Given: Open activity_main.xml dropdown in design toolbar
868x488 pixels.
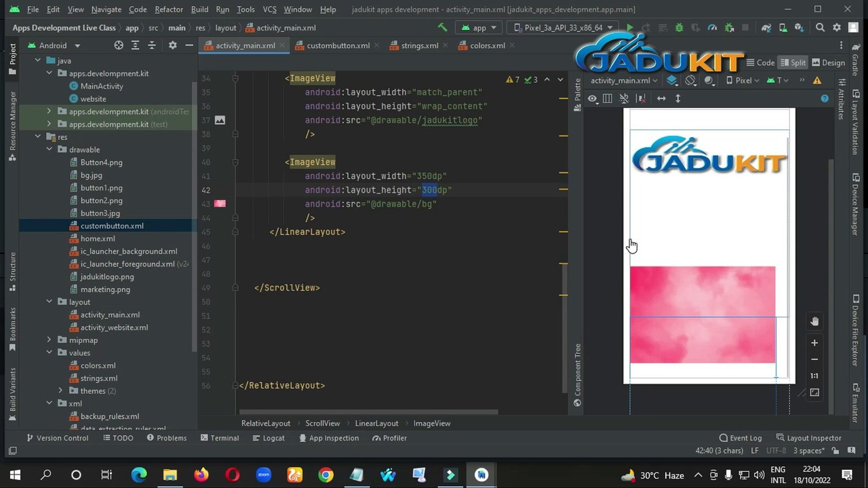Looking at the screenshot, I should pyautogui.click(x=624, y=81).
